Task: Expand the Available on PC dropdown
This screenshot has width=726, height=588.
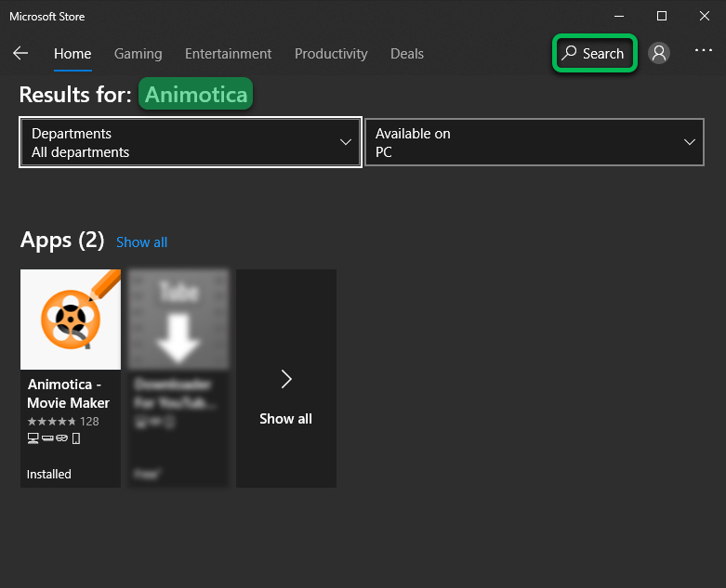Action: 535,142
